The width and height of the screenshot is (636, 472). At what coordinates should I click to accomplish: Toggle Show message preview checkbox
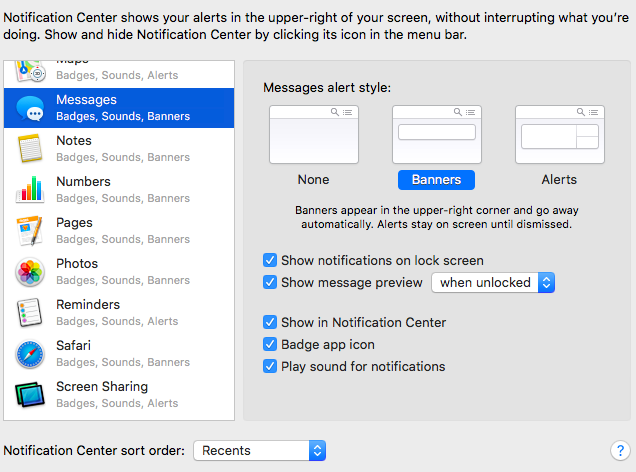pyautogui.click(x=270, y=282)
